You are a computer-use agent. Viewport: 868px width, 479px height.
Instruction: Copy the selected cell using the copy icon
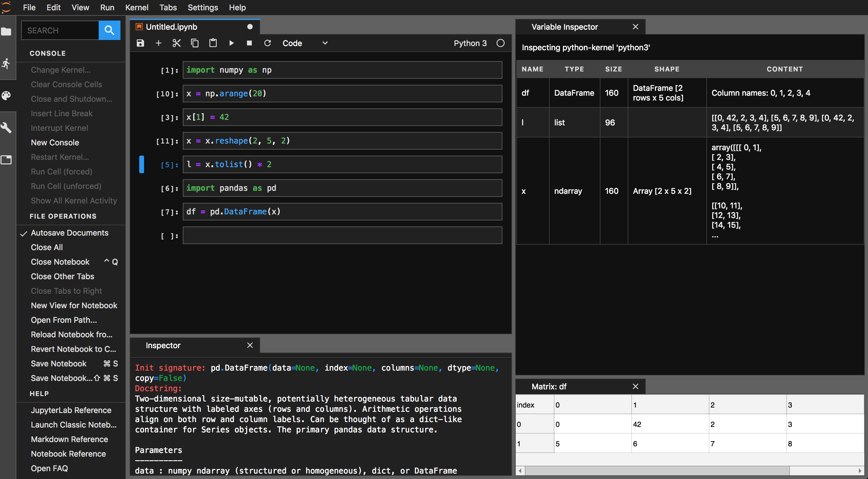click(x=195, y=43)
